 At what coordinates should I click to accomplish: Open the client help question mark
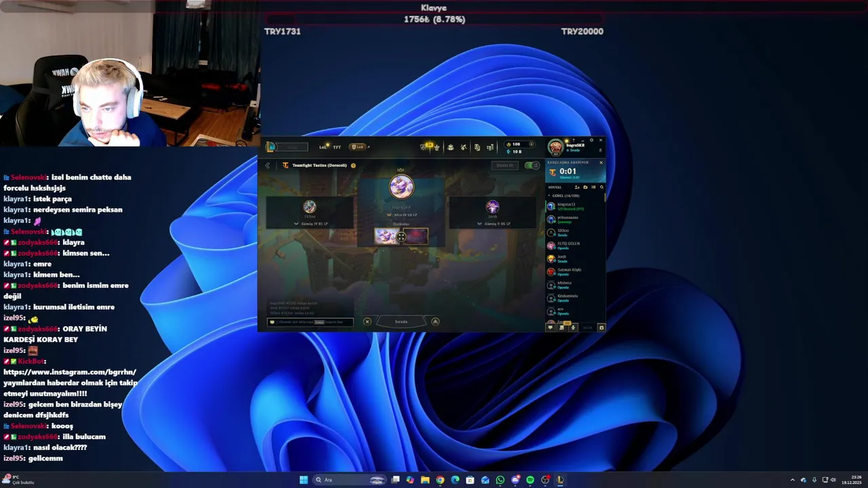click(x=574, y=140)
